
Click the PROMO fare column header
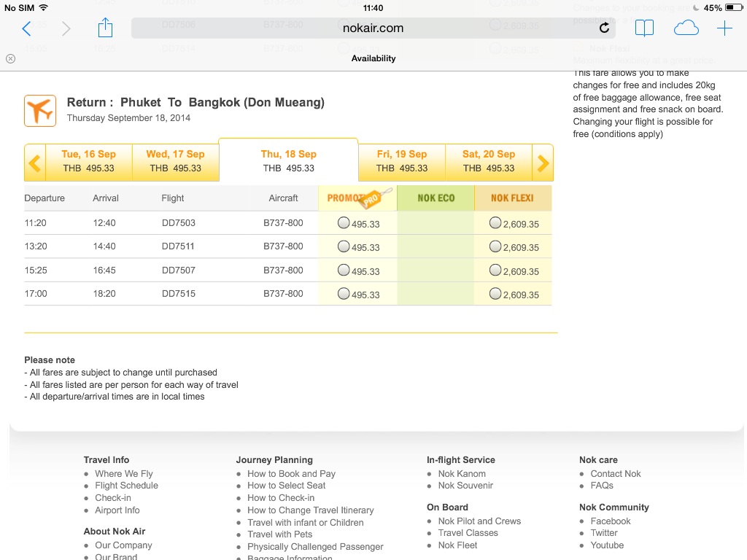357,198
